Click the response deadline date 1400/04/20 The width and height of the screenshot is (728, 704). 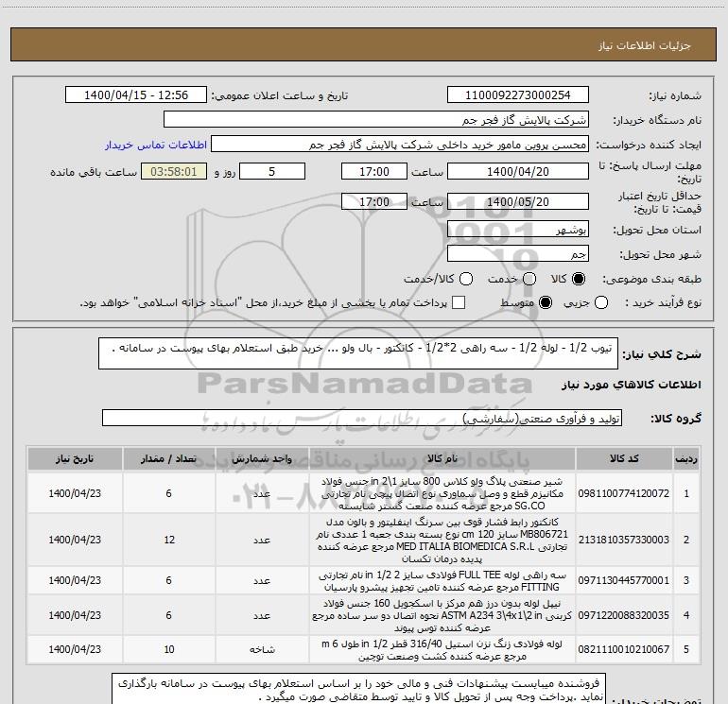[x=518, y=171]
